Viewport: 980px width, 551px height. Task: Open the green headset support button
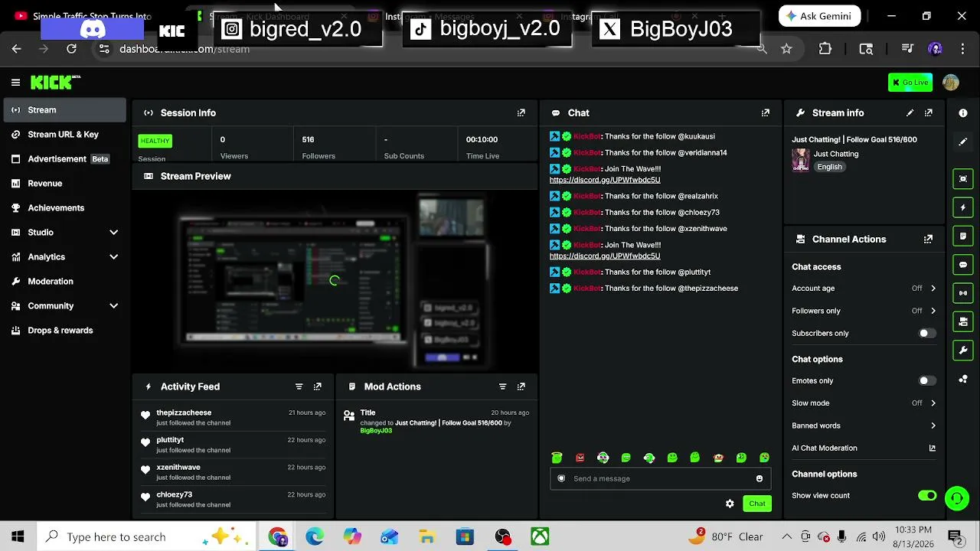[x=956, y=499]
